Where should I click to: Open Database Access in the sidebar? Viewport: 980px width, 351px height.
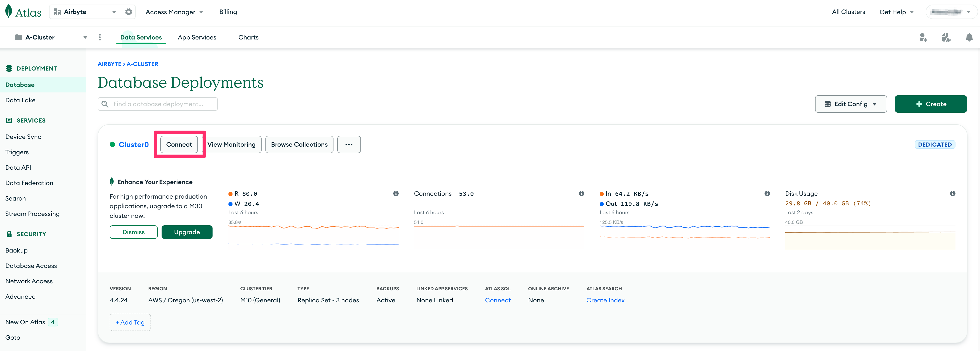click(x=31, y=266)
